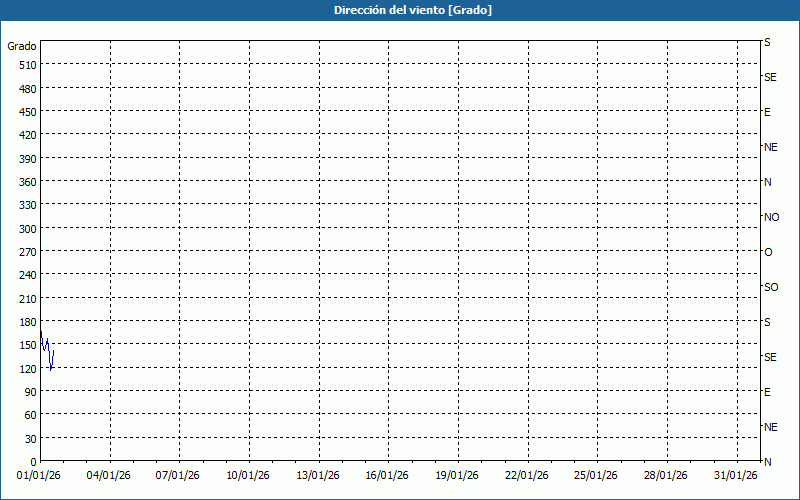
Task: Select the 480 degree axis label
Action: point(28,89)
